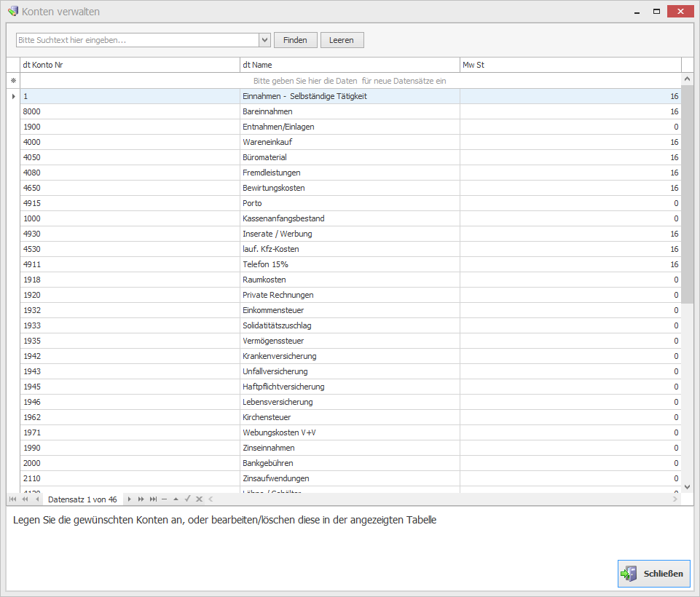The width and height of the screenshot is (700, 597).
Task: Select the Kirchensteuer cell
Action: [350, 417]
